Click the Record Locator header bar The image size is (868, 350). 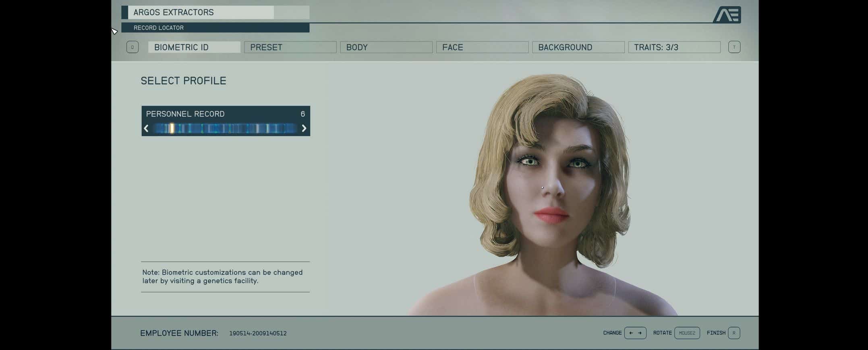(x=215, y=28)
